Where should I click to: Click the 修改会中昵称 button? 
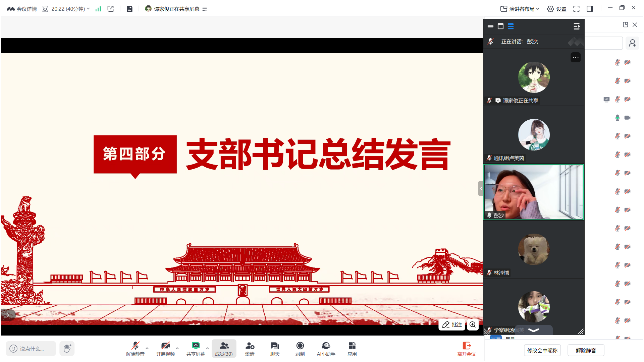point(542,350)
